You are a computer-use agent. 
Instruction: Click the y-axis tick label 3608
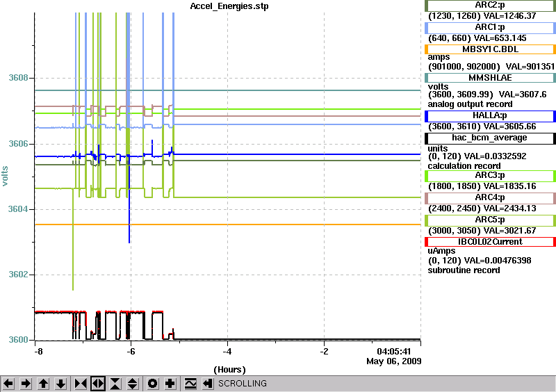point(18,78)
